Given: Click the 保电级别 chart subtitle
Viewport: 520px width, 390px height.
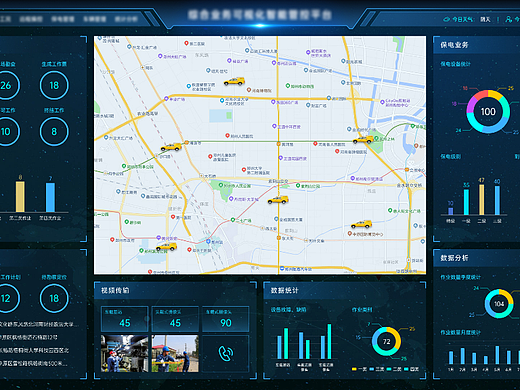Looking at the screenshot, I should point(451,156).
